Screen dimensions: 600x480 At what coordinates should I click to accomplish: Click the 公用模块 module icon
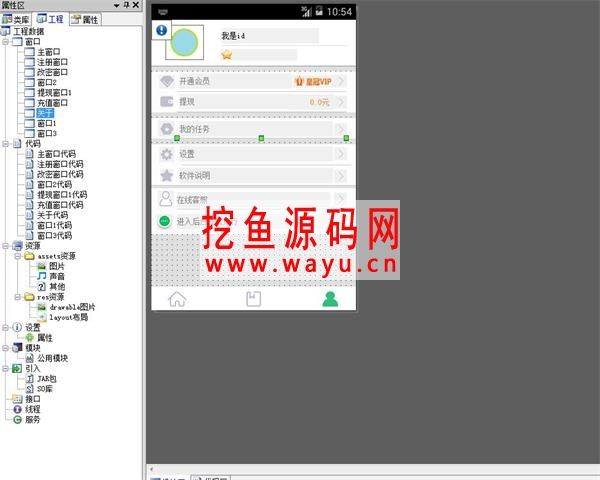coord(29,358)
